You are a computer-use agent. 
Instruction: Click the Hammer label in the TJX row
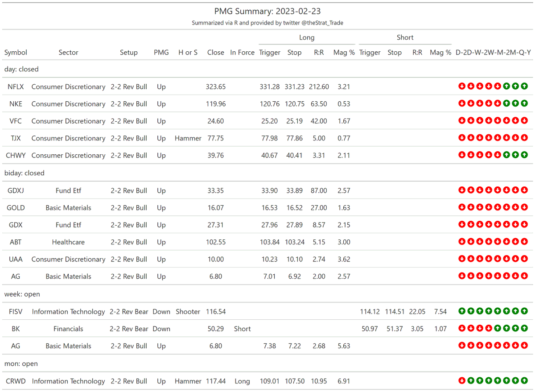(188, 138)
